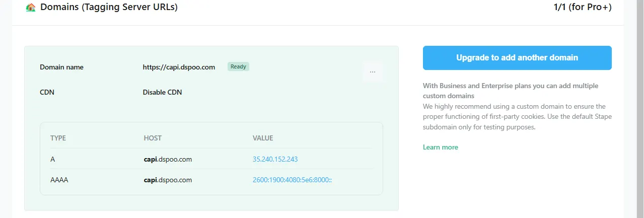
Task: Click the house icon beside Domains heading
Action: tap(31, 8)
